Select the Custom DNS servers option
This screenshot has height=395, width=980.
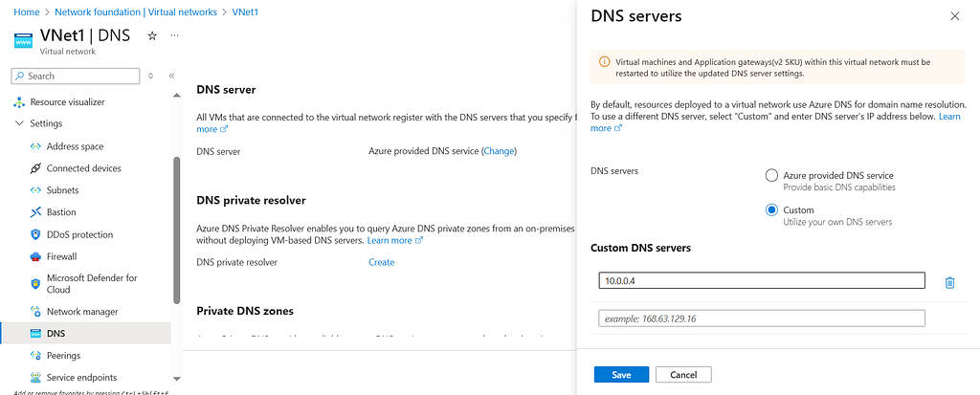tap(771, 210)
